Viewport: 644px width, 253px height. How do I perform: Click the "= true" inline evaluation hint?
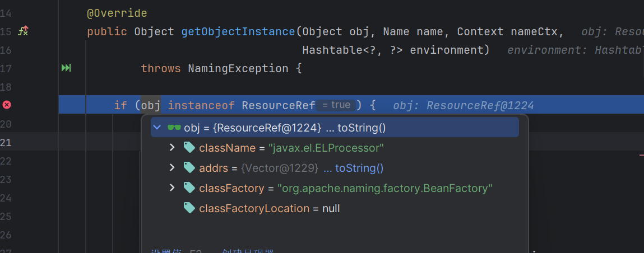point(336,105)
